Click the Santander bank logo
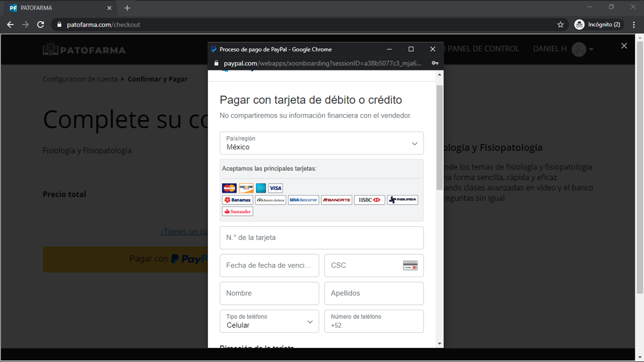This screenshot has height=362, width=644. point(237,211)
